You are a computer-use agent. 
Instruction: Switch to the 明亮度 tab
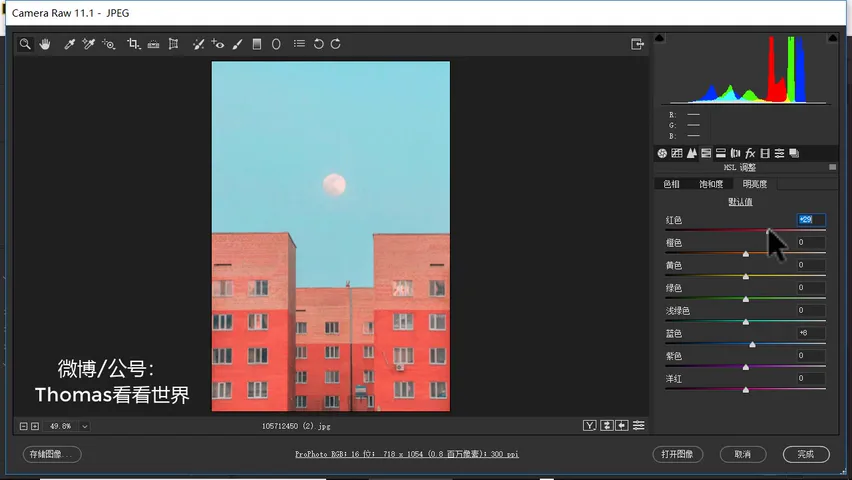point(755,184)
